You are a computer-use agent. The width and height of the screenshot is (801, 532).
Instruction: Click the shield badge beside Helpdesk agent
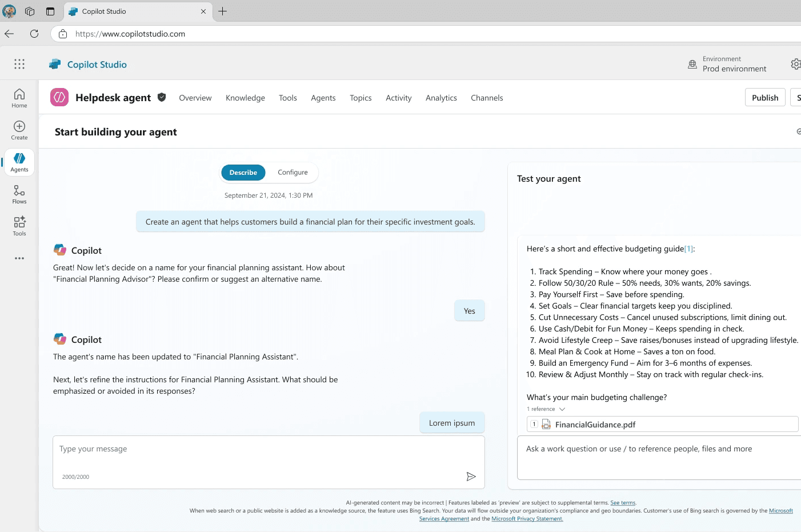162,97
